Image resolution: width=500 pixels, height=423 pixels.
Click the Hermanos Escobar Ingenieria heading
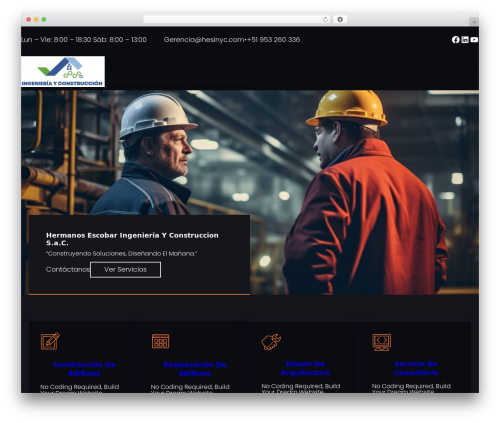(x=132, y=239)
